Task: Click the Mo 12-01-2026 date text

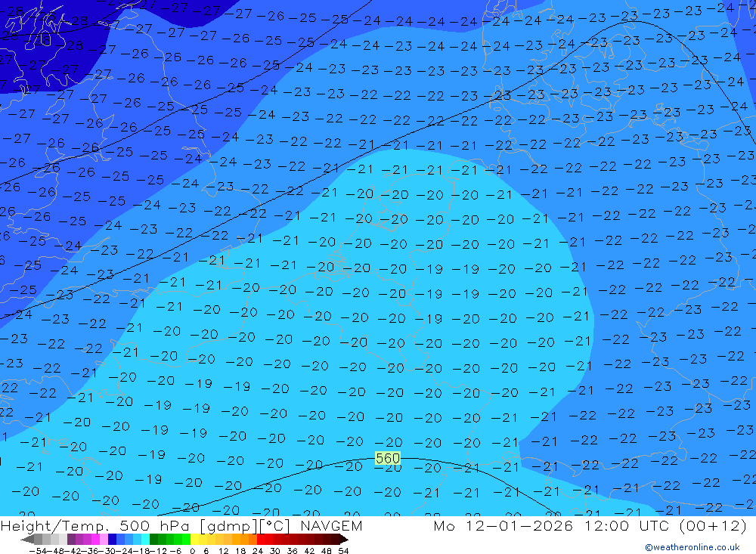Action: [503, 525]
